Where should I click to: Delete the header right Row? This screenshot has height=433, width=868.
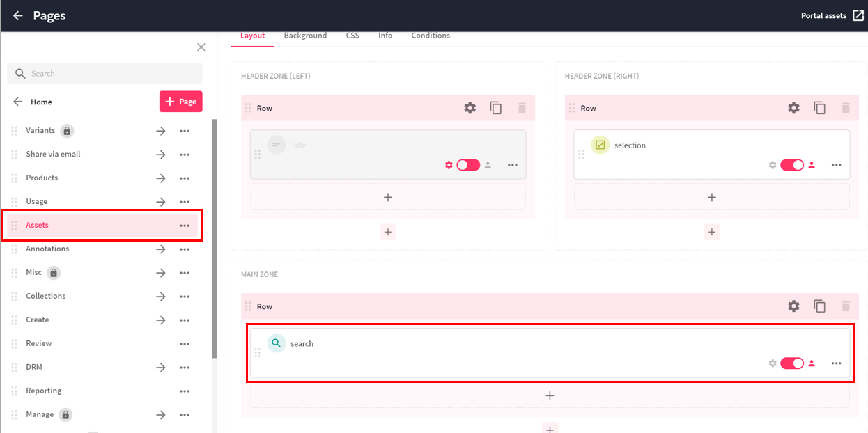point(846,108)
